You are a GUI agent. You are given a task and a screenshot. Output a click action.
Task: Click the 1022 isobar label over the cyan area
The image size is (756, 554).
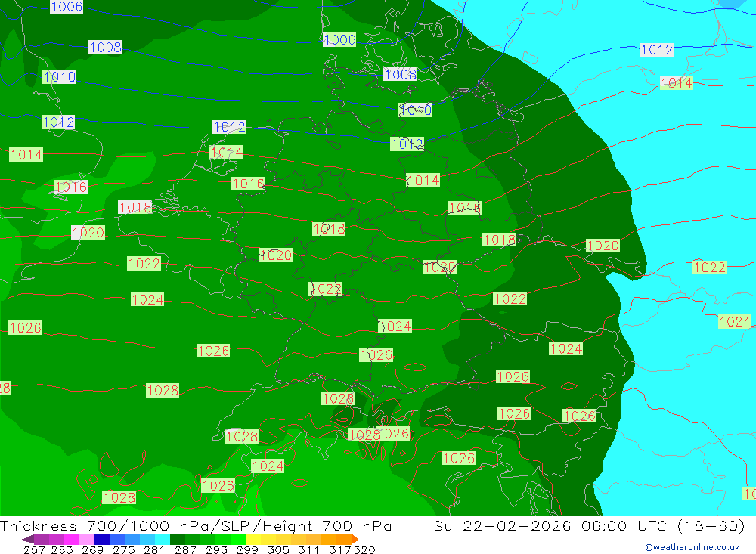709,267
